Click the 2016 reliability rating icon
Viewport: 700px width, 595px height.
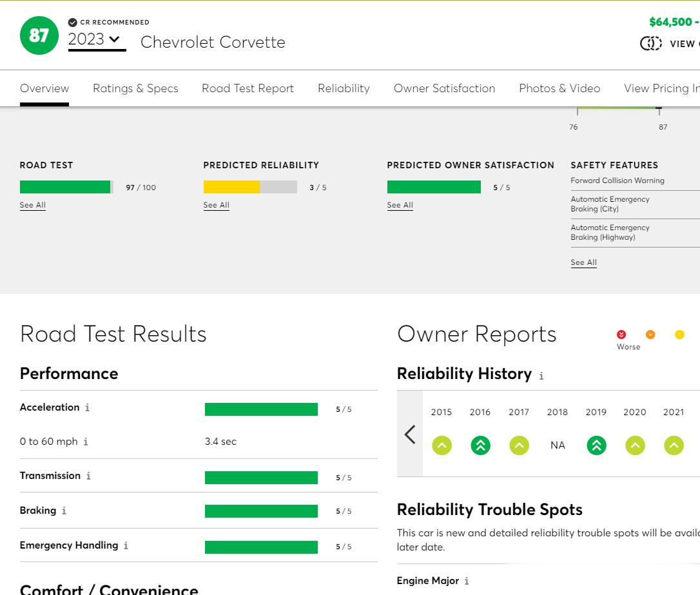[480, 445]
